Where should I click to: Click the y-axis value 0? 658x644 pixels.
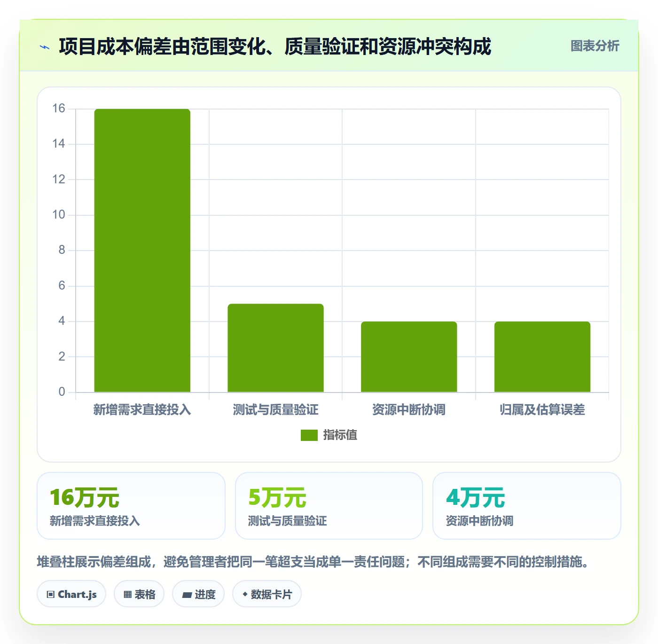62,392
